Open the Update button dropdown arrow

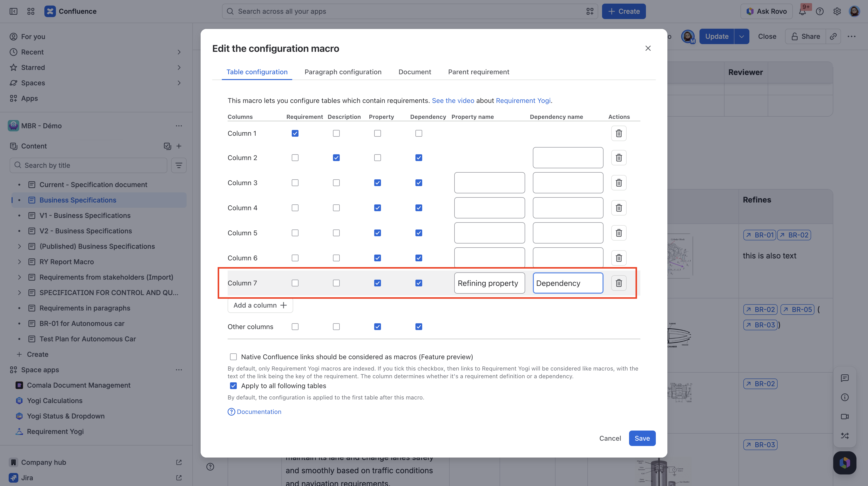coord(742,36)
